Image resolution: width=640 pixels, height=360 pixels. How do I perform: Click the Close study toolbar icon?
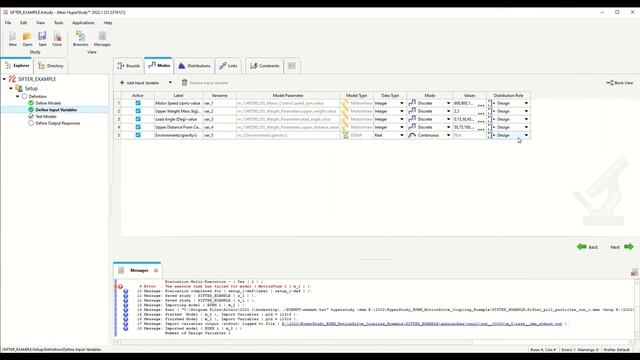click(x=57, y=36)
